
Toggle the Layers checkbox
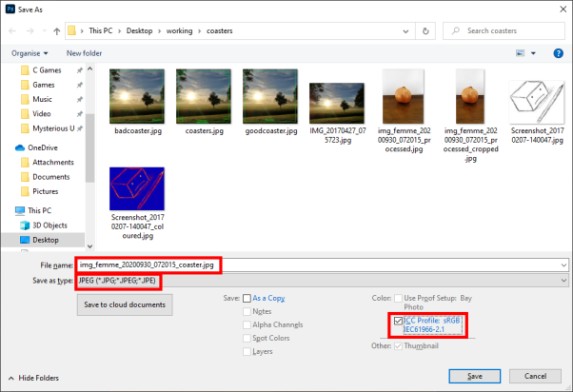click(247, 351)
